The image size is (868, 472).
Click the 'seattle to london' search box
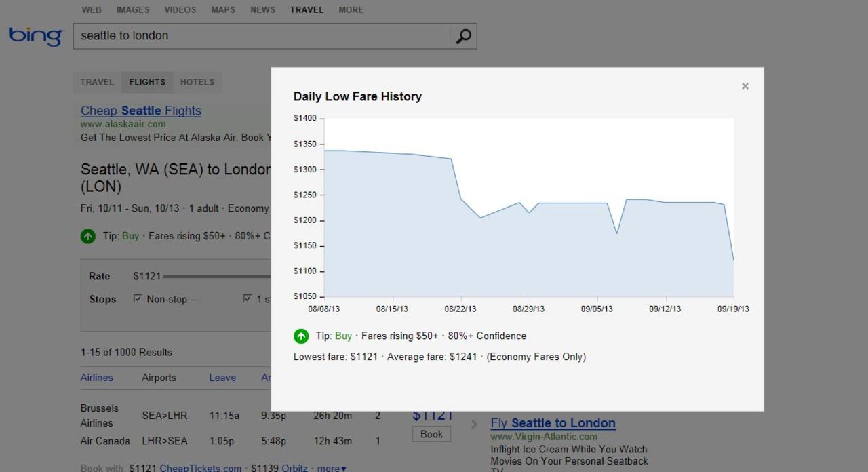tap(261, 36)
